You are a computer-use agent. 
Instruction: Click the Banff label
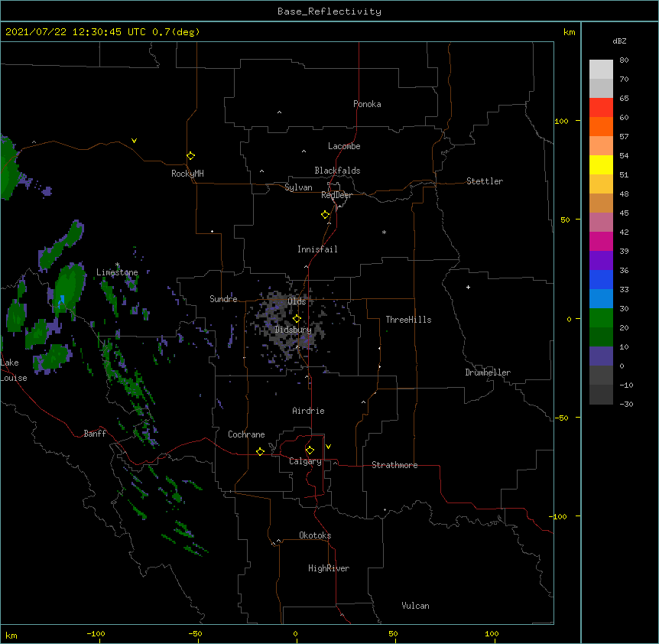pyautogui.click(x=95, y=434)
